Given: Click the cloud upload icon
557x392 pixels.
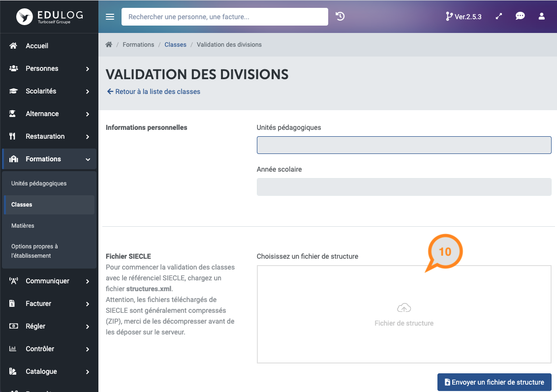Looking at the screenshot, I should (x=404, y=308).
